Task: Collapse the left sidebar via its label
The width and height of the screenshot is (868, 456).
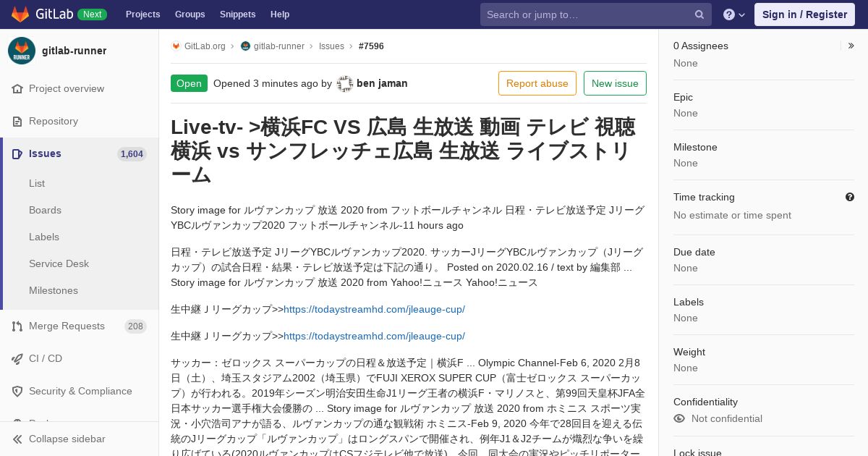Action: pyautogui.click(x=67, y=439)
